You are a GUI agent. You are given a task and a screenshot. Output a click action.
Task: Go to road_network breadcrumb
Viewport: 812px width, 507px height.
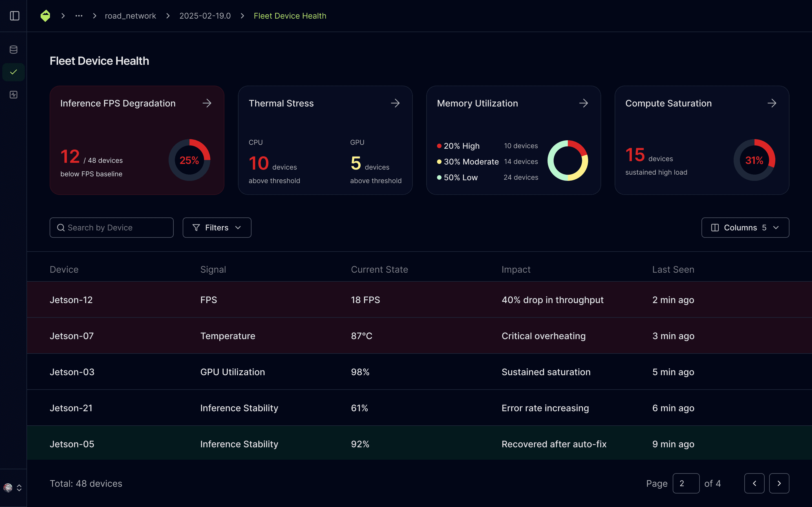pyautogui.click(x=130, y=16)
